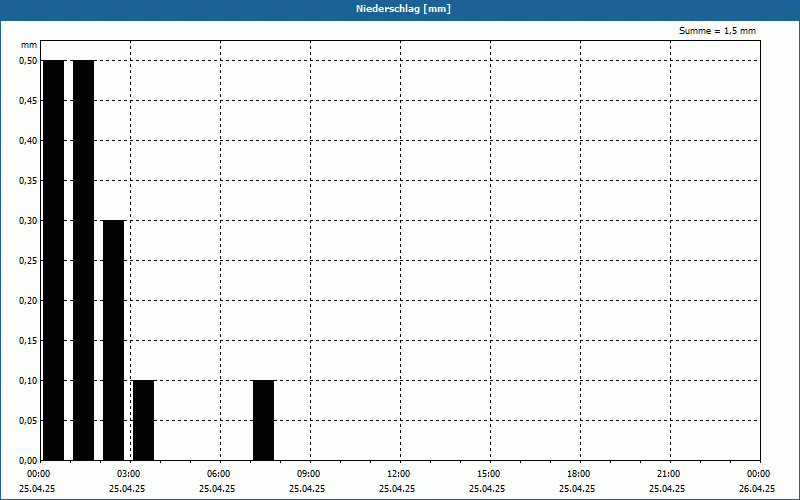Image resolution: width=800 pixels, height=500 pixels.
Task: Click the 0,45 y-axis value
Action: (x=28, y=101)
